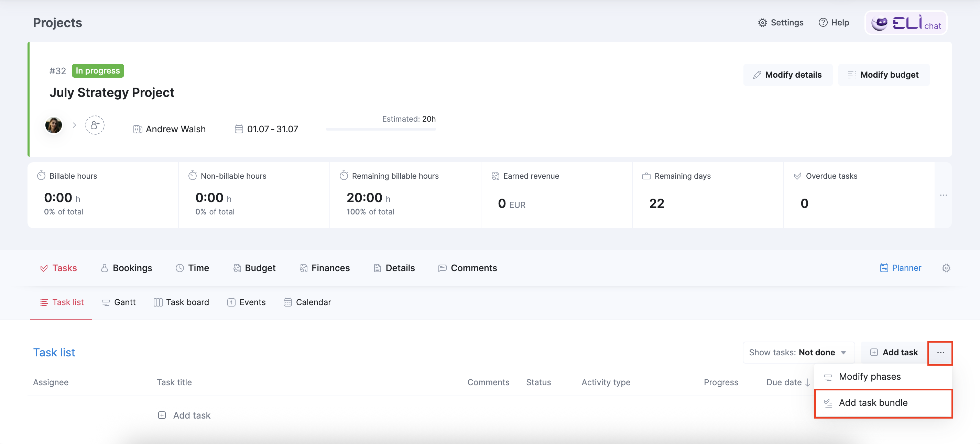
Task: Open the Settings gear in header
Action: pos(780,22)
